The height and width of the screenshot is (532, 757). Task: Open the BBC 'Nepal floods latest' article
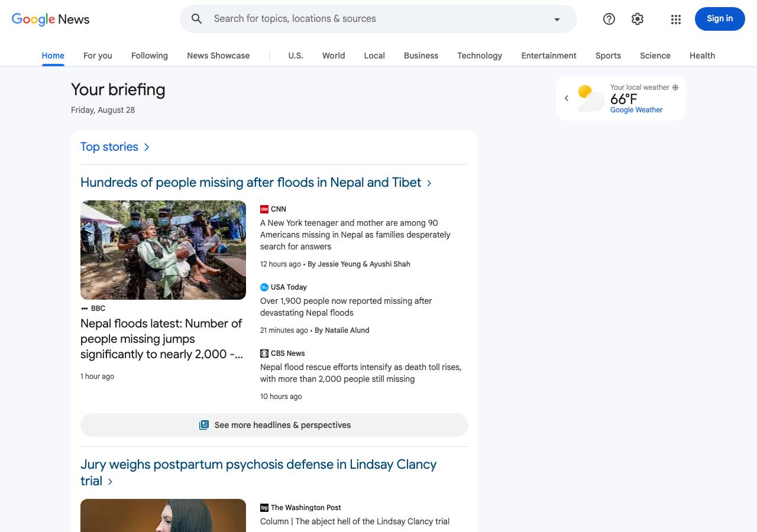162,339
